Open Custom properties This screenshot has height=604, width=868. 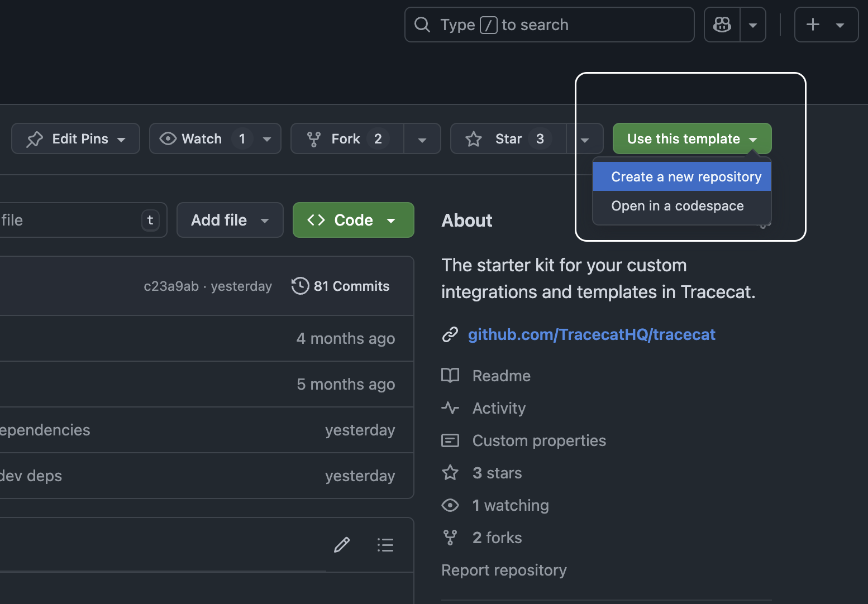pyautogui.click(x=539, y=440)
